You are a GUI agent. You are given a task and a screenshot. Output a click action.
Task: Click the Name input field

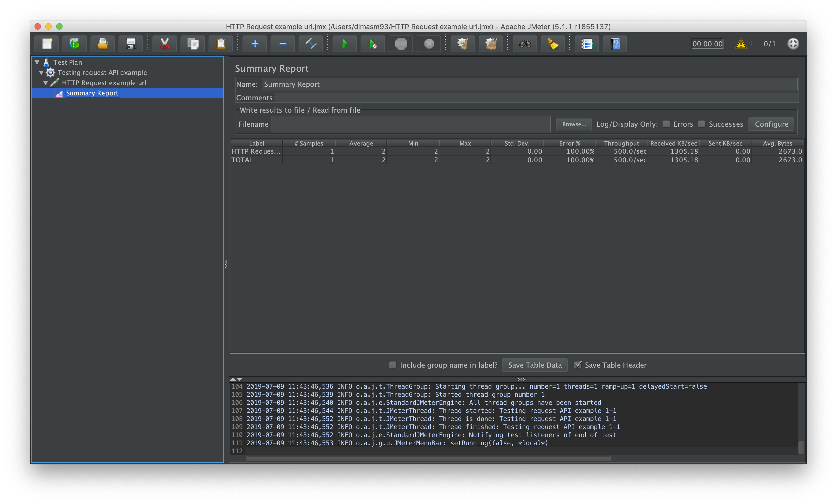(529, 84)
